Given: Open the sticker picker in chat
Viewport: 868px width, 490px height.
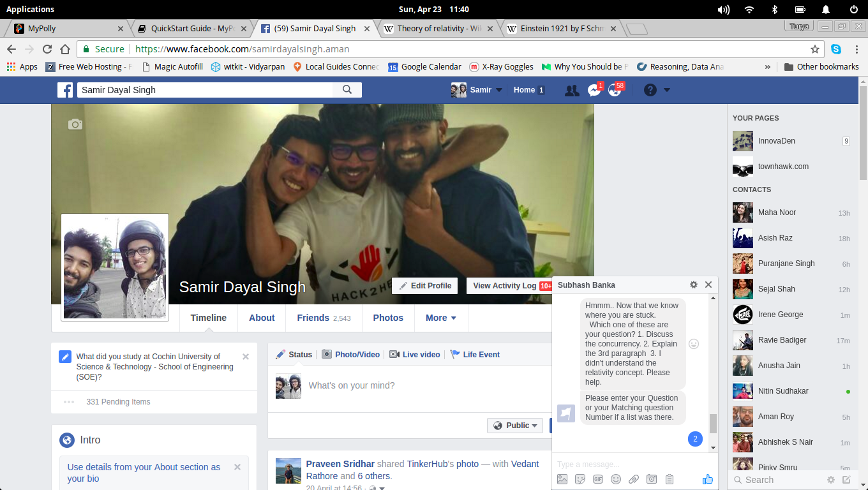Looking at the screenshot, I should pyautogui.click(x=580, y=479).
